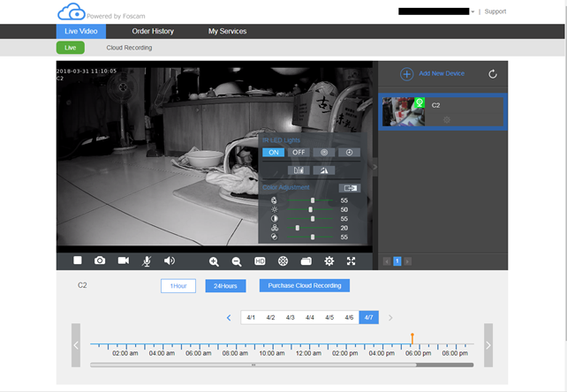Open the gear settings icon
Viewport: 567px width, 392px height.
pos(329,261)
